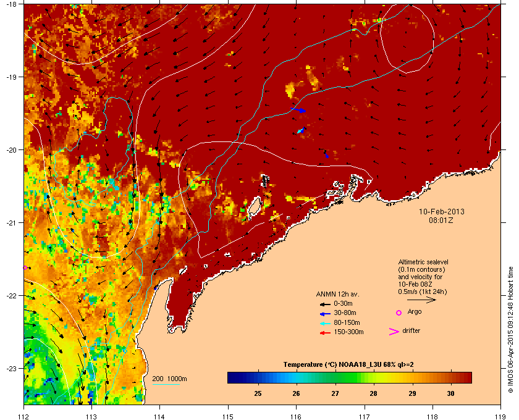This screenshot has width=519, height=420.
Task: Click the blue 30-80m legend arrow
Action: pos(325,314)
